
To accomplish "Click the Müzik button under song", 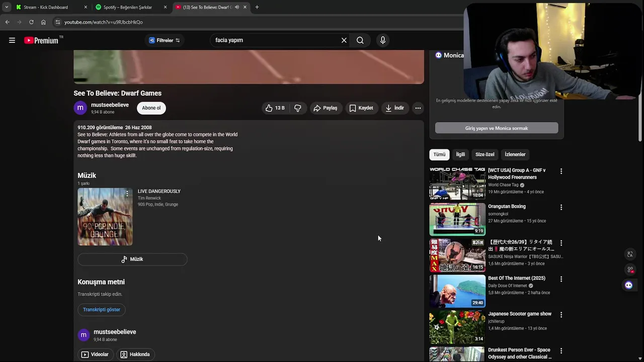I will tap(132, 259).
